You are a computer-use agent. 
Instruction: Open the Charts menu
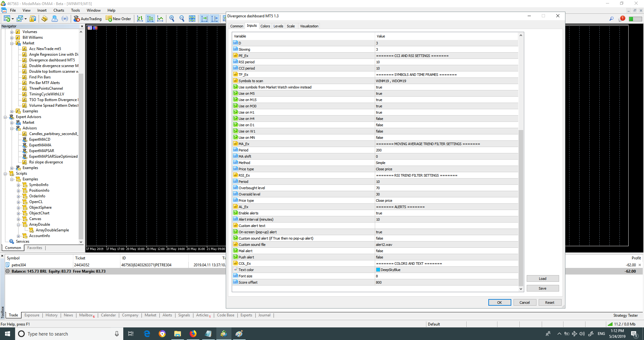[x=58, y=10]
